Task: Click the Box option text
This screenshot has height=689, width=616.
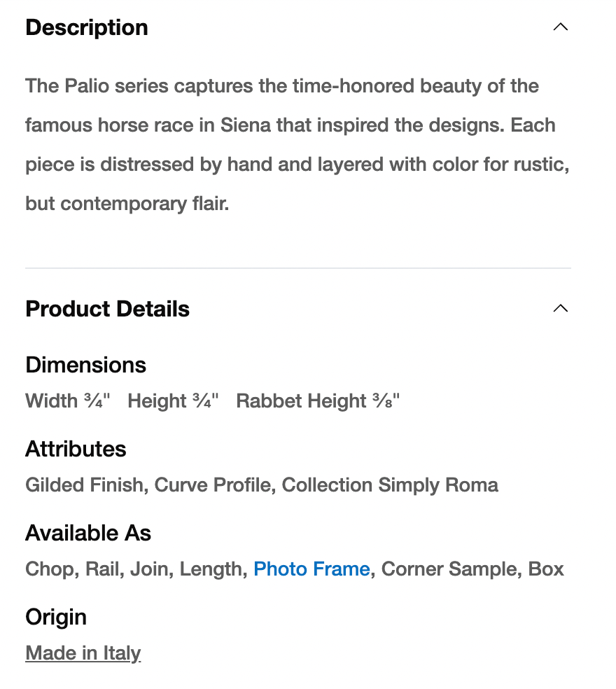Action: (546, 569)
